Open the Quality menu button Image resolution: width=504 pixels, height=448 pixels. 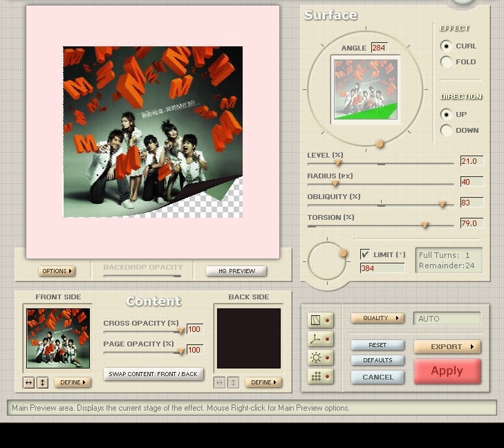[377, 318]
